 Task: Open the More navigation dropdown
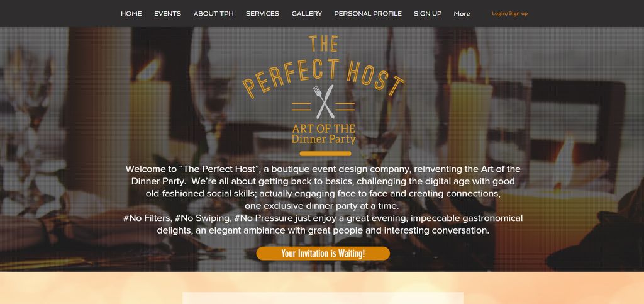point(462,14)
